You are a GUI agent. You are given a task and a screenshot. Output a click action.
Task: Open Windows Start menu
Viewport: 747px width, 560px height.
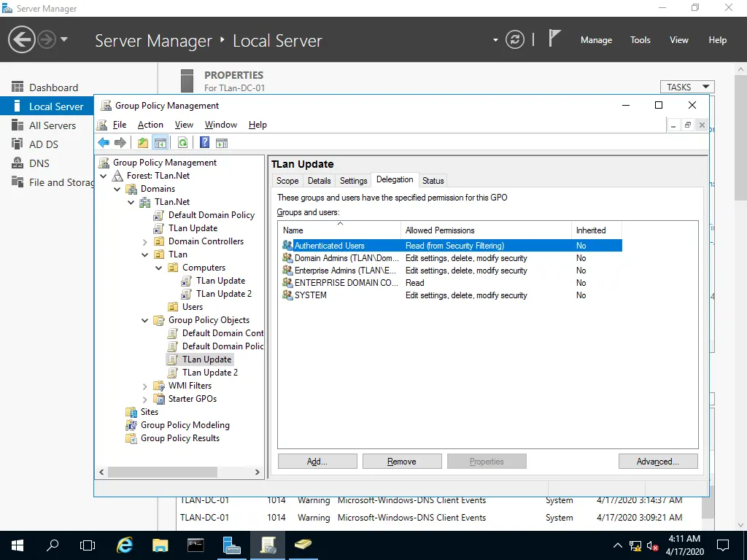18,545
